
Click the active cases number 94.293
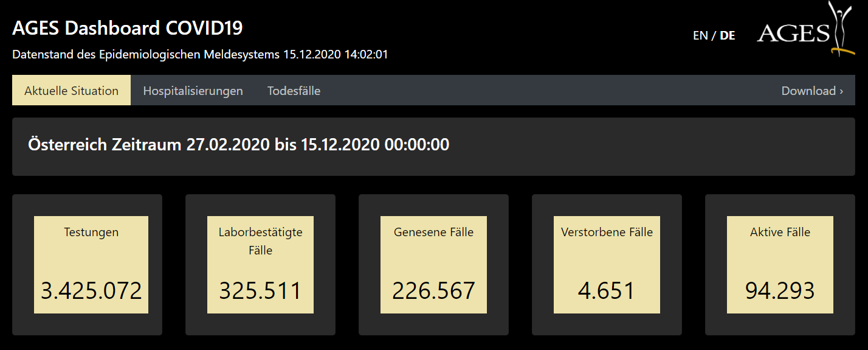tap(780, 290)
